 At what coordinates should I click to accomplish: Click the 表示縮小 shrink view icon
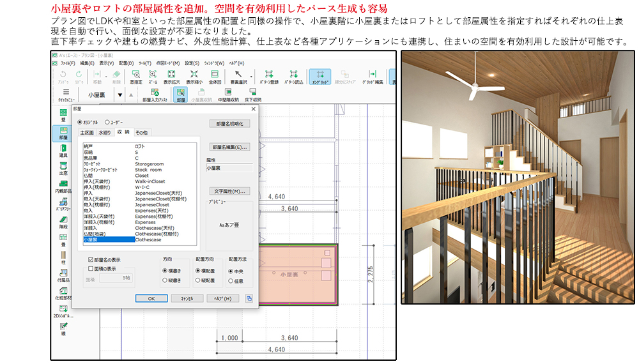[x=194, y=77]
